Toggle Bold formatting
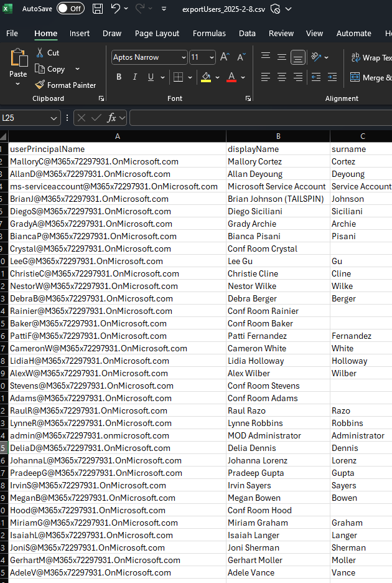Screen dimensions: 392x583 (119, 77)
